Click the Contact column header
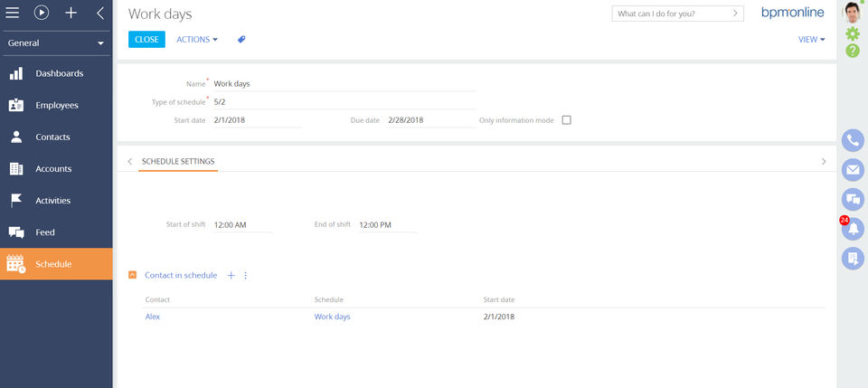This screenshot has height=388, width=868. click(x=157, y=299)
